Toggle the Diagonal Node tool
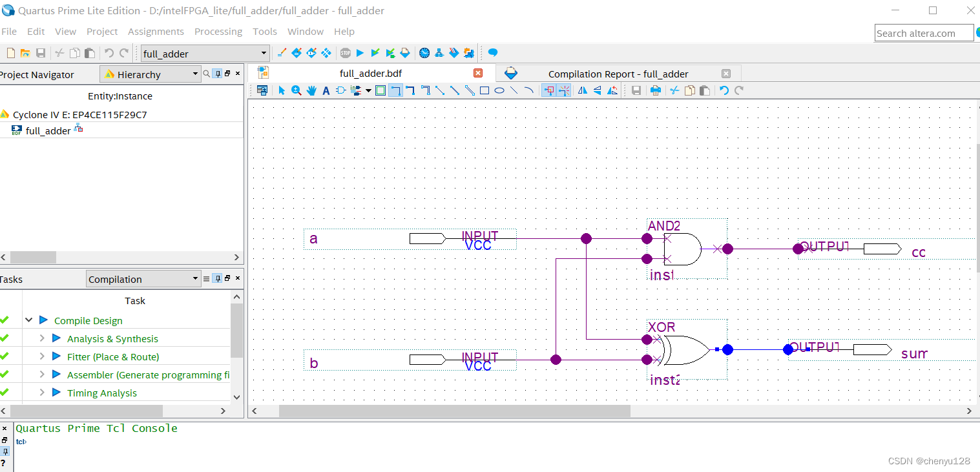 pyautogui.click(x=440, y=90)
